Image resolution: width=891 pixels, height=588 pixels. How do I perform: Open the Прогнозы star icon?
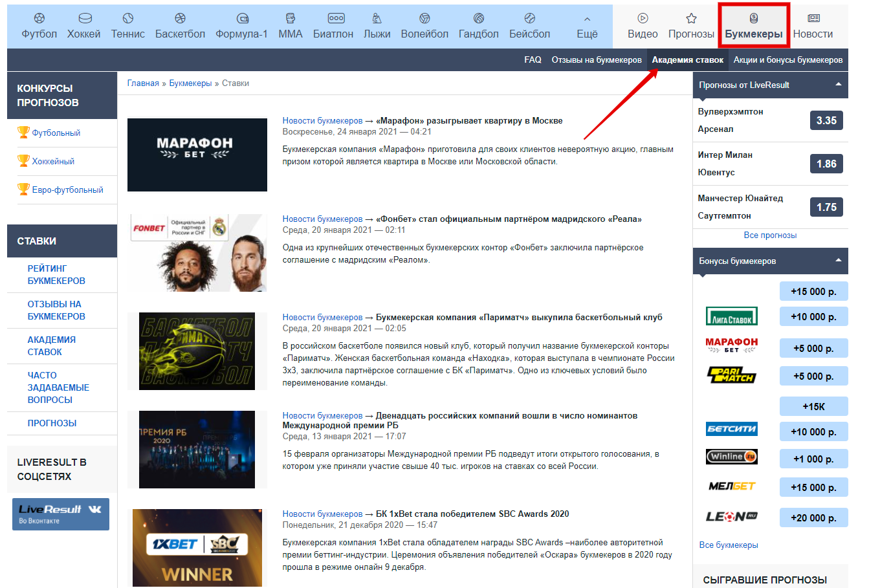pyautogui.click(x=691, y=18)
